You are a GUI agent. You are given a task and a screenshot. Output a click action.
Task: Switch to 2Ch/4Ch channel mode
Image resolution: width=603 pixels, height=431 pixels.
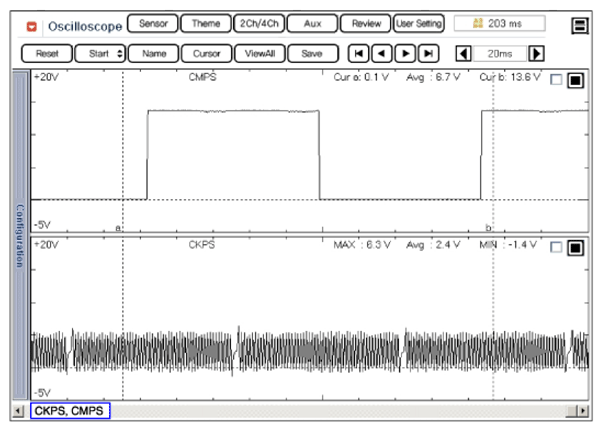pyautogui.click(x=258, y=23)
